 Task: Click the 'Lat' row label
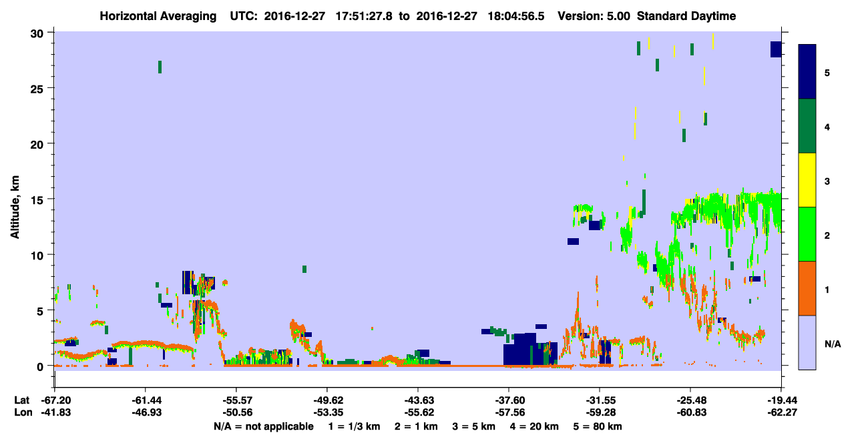click(22, 400)
